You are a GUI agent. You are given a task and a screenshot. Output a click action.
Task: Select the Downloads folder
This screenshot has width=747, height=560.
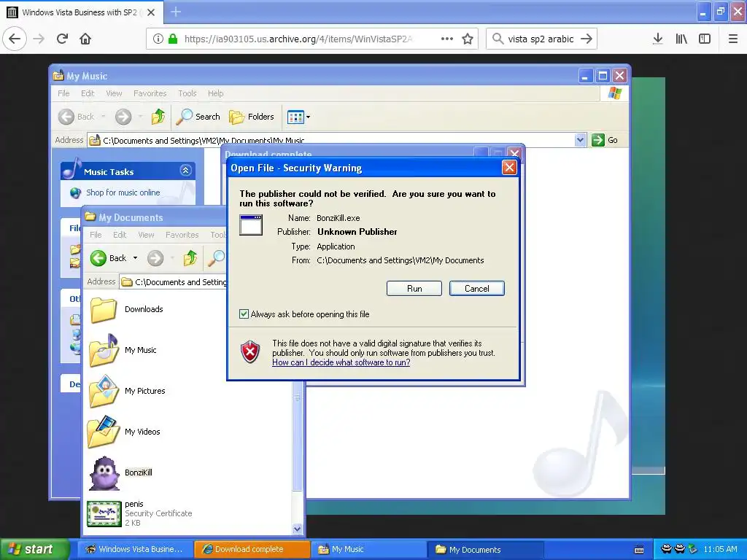tap(127, 309)
